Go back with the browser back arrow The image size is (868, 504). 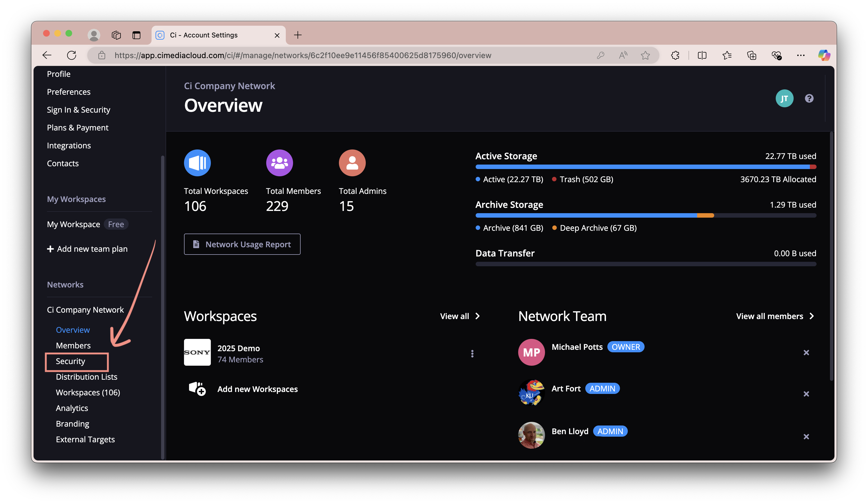coord(47,55)
